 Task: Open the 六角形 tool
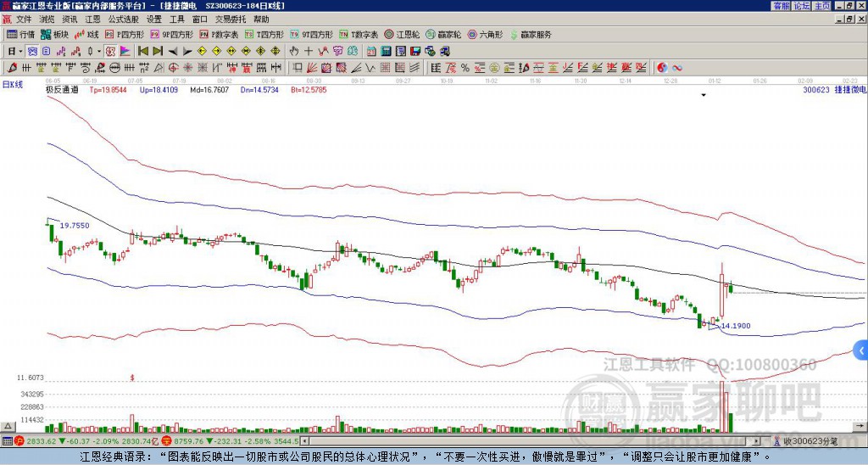point(485,34)
